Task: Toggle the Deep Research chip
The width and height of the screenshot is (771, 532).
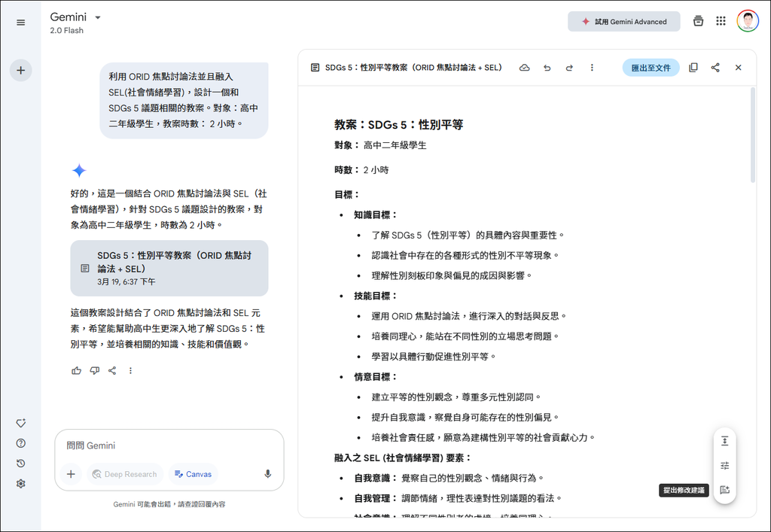Action: 125,474
